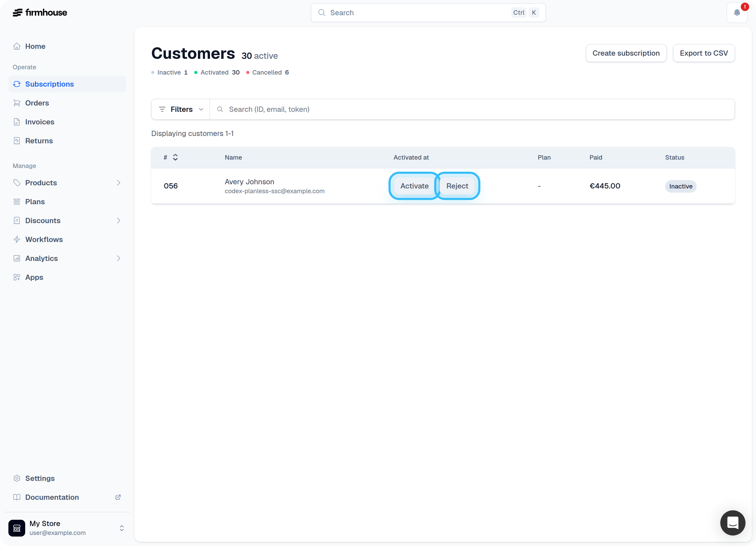Filter by Cancelled 6 status

pos(267,72)
